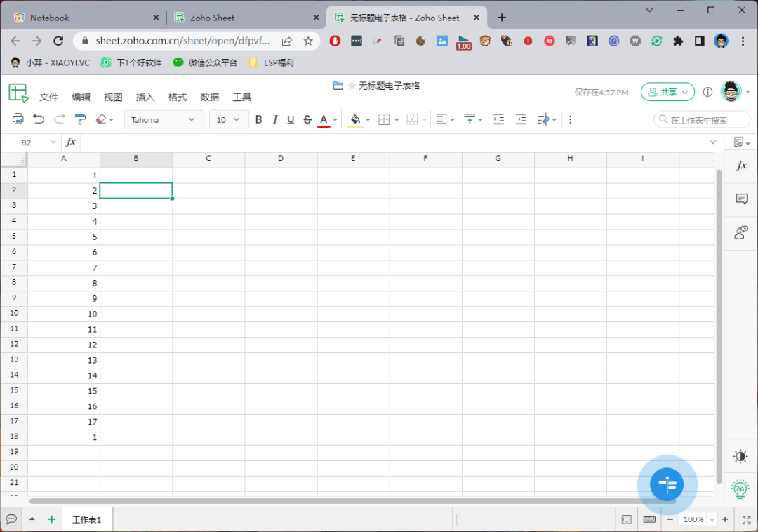
Task: Open the insert function fx panel
Action: [740, 166]
